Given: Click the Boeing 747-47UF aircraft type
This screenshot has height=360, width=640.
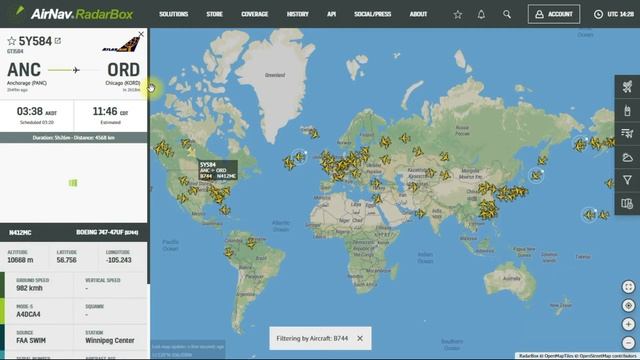Looking at the screenshot, I should pos(107,232).
